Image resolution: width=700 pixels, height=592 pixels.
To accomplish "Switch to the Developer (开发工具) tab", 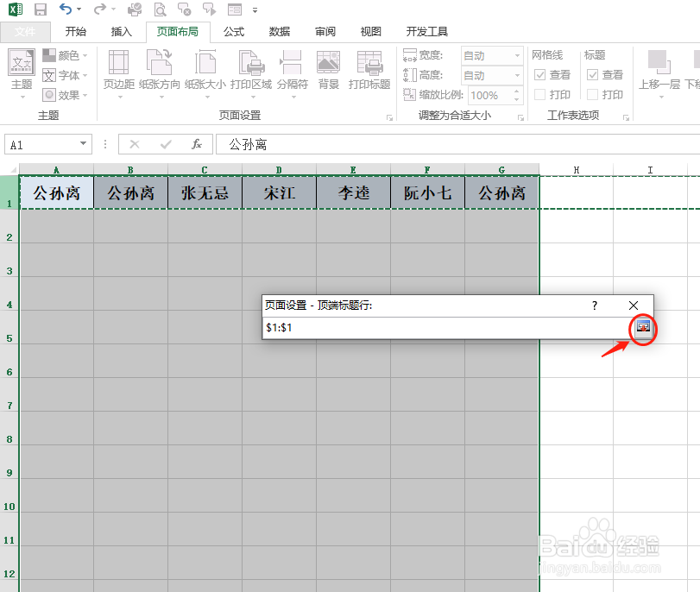I will click(x=426, y=32).
